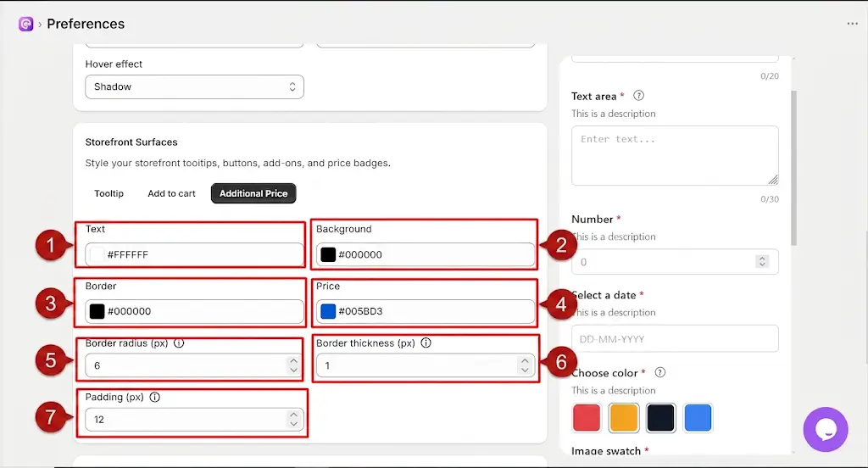Open the blue Price color swatch
The width and height of the screenshot is (868, 468).
pos(328,311)
